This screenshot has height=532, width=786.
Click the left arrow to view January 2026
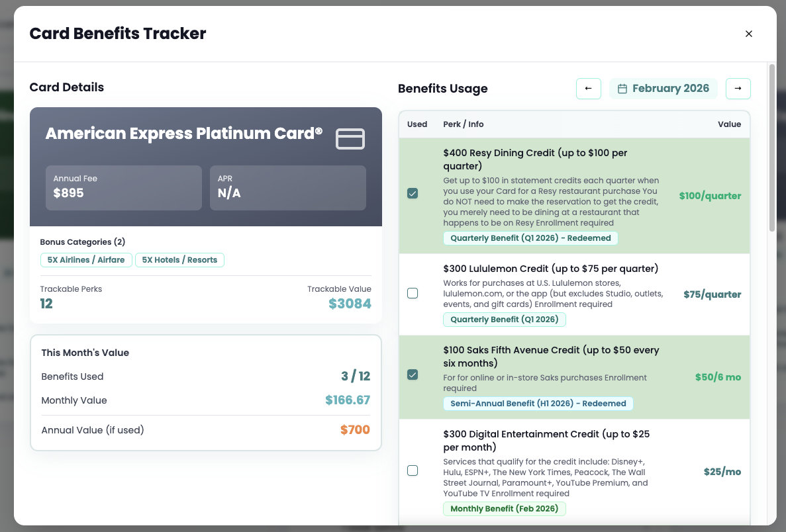[x=588, y=88]
